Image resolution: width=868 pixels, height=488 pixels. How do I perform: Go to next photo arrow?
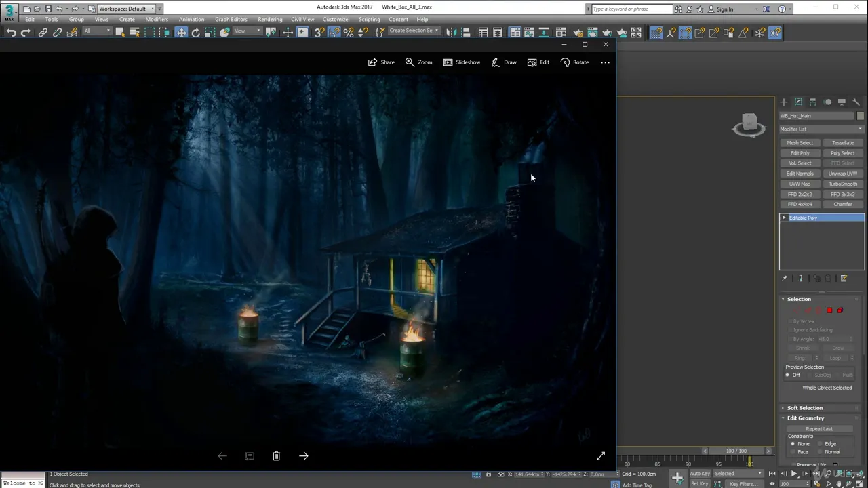pyautogui.click(x=303, y=456)
